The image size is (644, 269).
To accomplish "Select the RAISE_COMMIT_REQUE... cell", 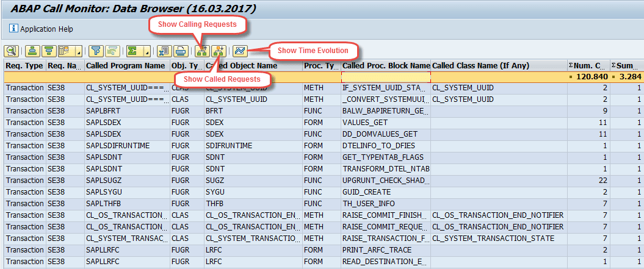I will click(386, 227).
